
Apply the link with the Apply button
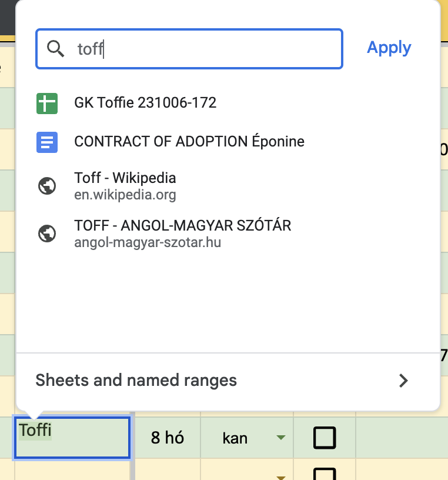coord(389,48)
